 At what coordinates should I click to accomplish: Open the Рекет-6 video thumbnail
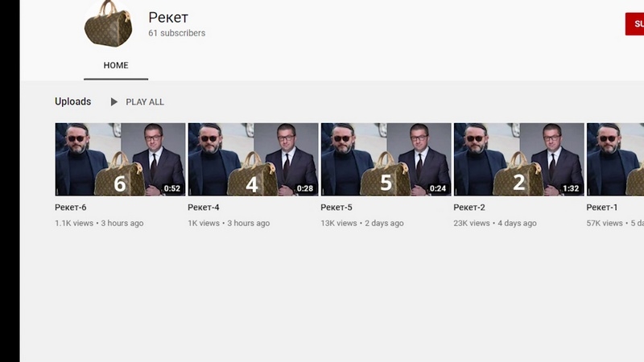(120, 159)
